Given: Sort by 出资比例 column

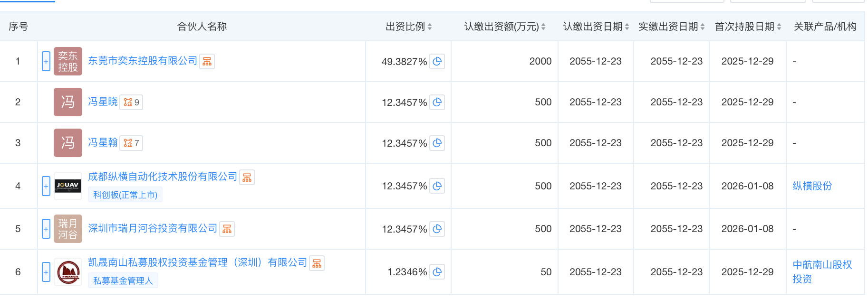Looking at the screenshot, I should click(430, 27).
